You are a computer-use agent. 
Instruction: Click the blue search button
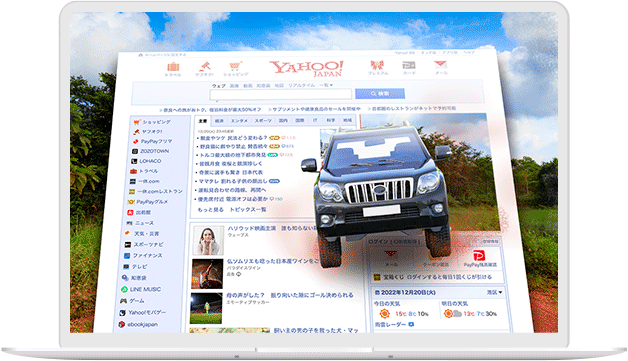click(380, 94)
